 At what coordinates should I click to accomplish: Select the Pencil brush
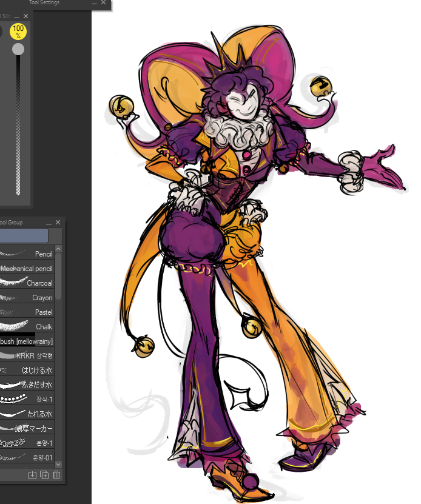click(27, 254)
